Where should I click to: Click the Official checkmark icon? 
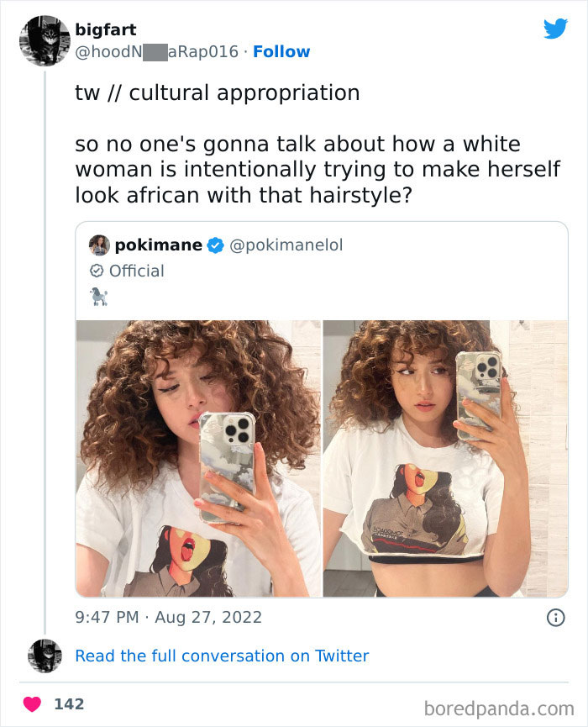tap(95, 271)
